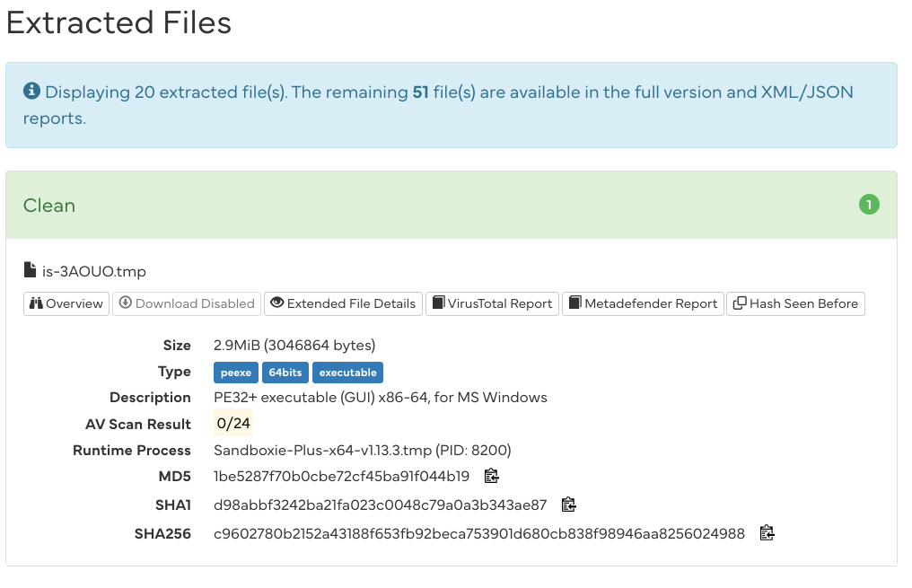The image size is (912, 588).
Task: Click the info icon in the blue notice
Action: tap(31, 91)
